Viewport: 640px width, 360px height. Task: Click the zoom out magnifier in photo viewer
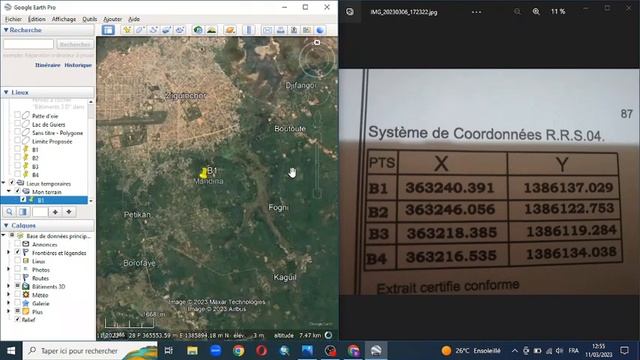517,12
